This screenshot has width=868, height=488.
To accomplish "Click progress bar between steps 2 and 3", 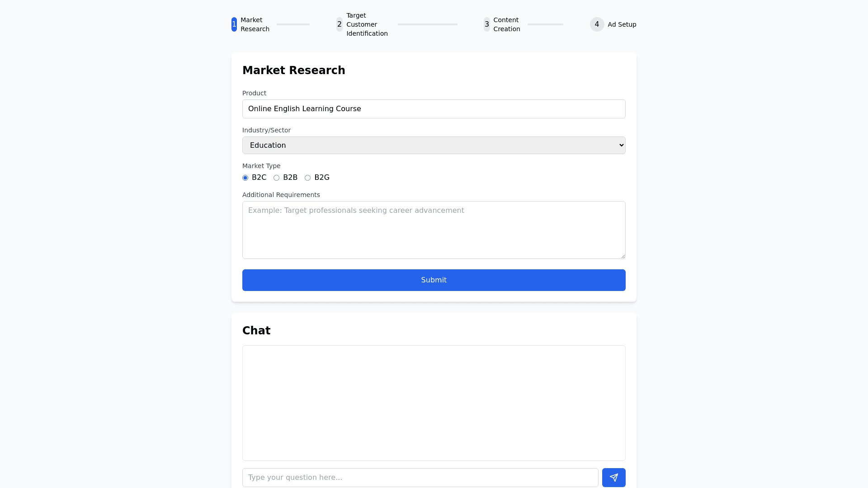I will [x=427, y=24].
